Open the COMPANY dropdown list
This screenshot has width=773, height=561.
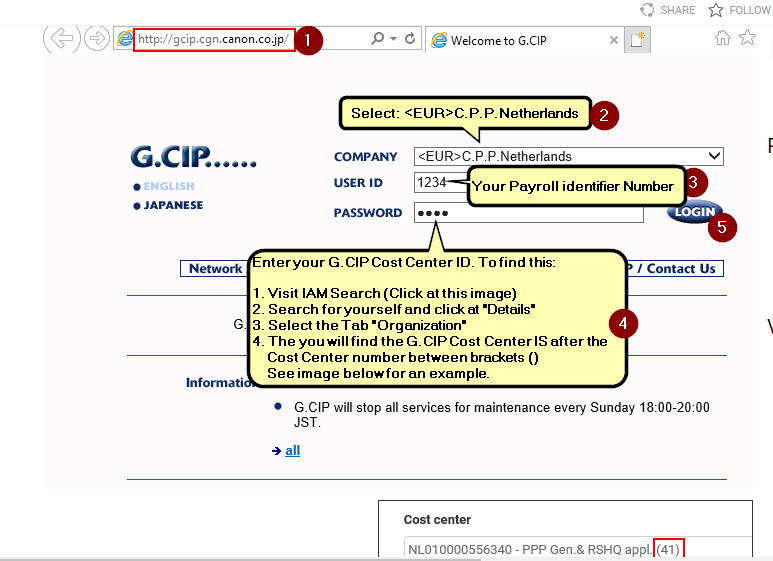568,156
